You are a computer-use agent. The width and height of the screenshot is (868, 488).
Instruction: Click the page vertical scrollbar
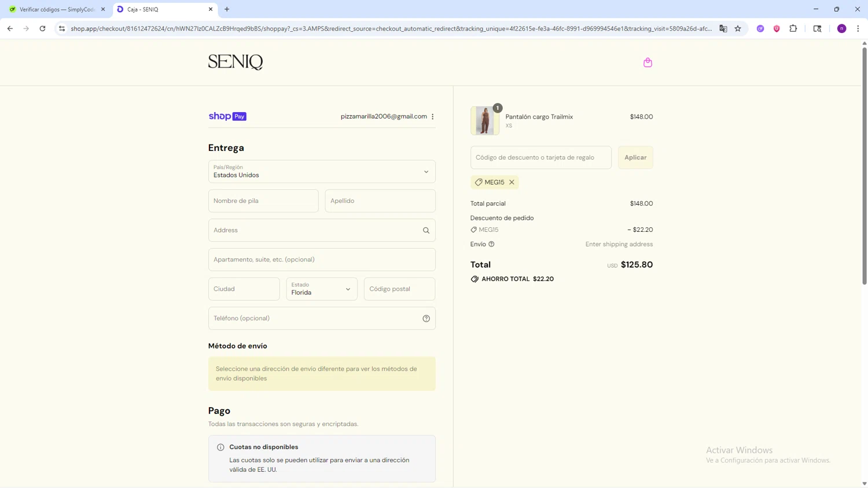point(865,165)
